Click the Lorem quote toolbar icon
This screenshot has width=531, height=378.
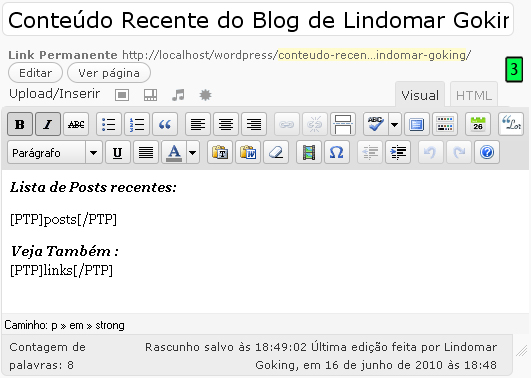click(x=511, y=124)
